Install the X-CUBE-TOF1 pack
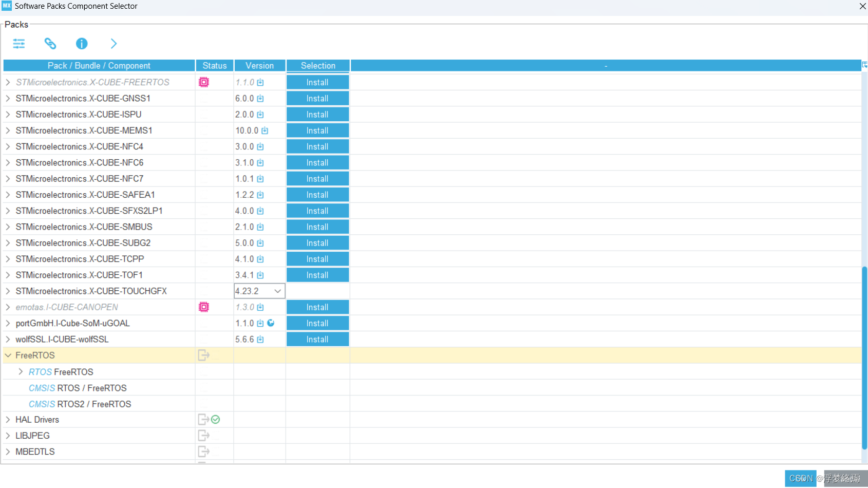 click(317, 275)
